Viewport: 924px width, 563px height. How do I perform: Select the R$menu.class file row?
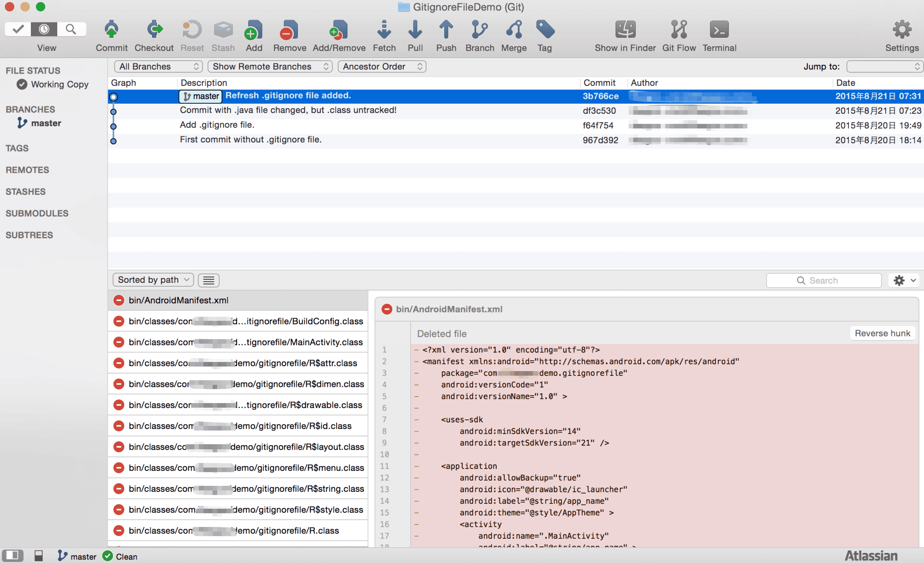tap(238, 468)
